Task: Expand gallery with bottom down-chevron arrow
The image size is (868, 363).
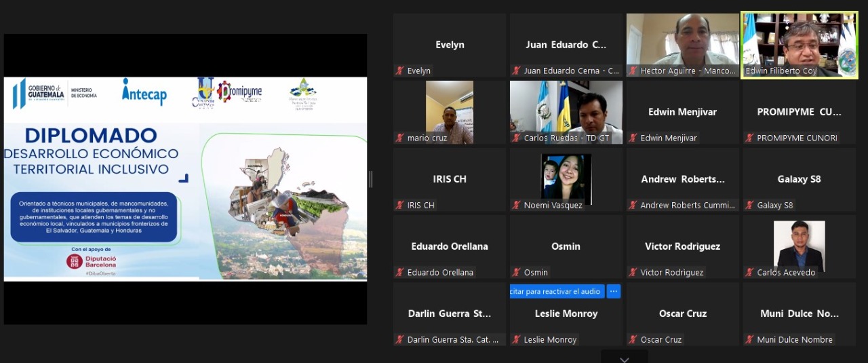Action: click(x=625, y=359)
